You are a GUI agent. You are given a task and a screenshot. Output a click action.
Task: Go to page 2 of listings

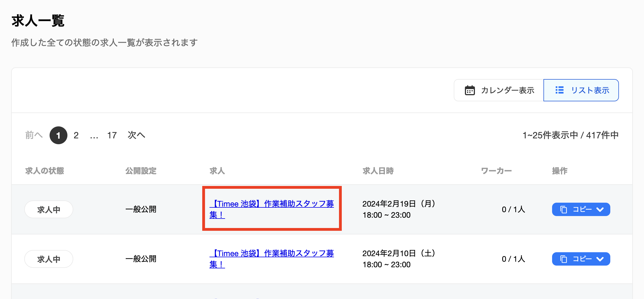click(76, 135)
